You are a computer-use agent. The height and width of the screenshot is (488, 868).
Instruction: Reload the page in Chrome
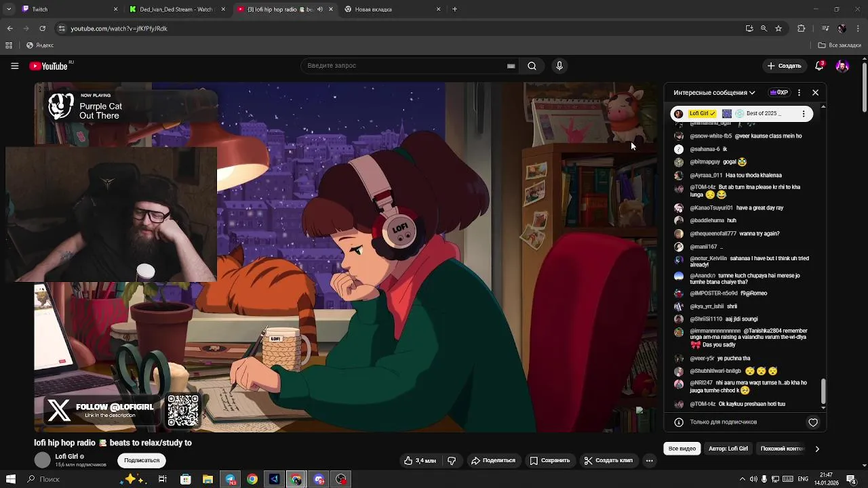[42, 28]
